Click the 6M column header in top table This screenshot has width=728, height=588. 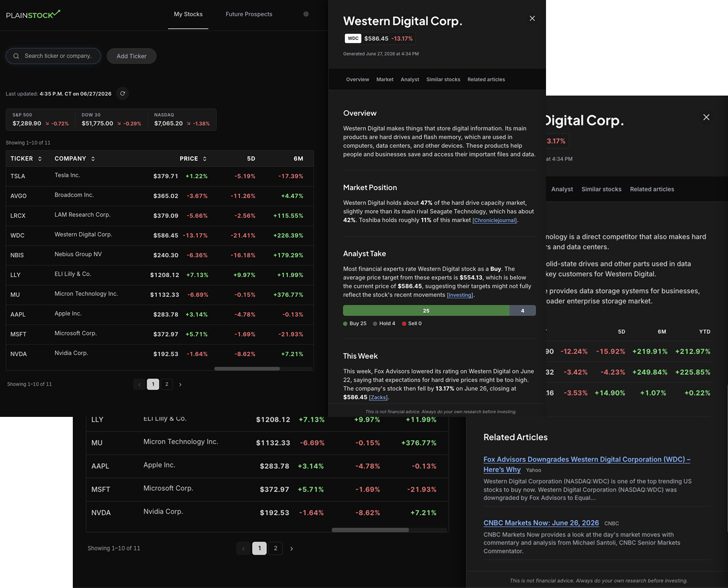pyautogui.click(x=298, y=159)
